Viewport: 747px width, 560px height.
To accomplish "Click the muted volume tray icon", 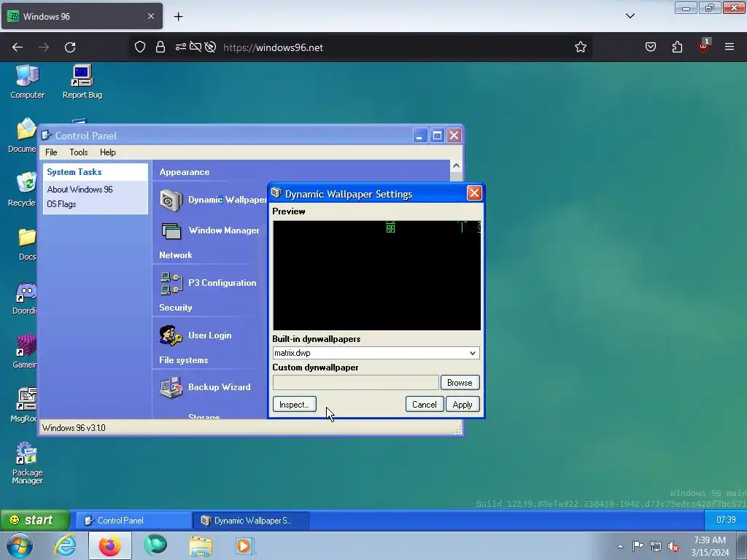I will point(673,546).
